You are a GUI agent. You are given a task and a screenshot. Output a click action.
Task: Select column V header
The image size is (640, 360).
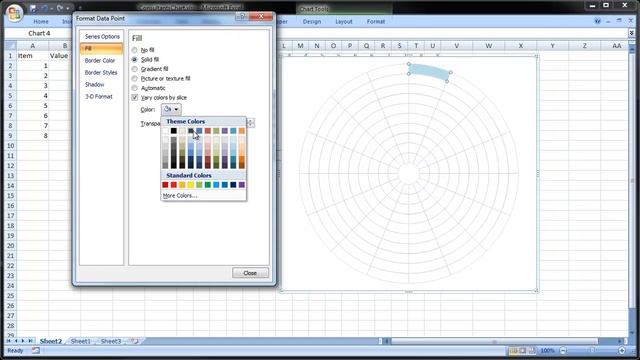[x=456, y=46]
